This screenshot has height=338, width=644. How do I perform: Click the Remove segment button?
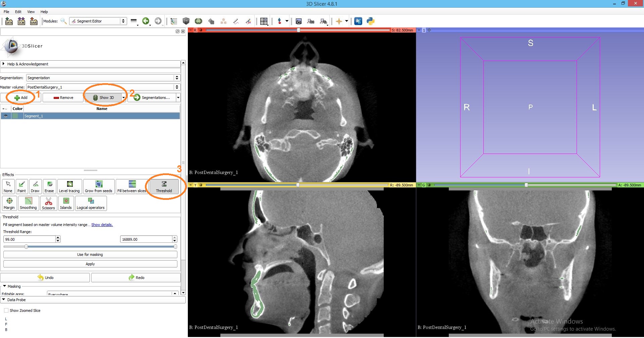(63, 98)
